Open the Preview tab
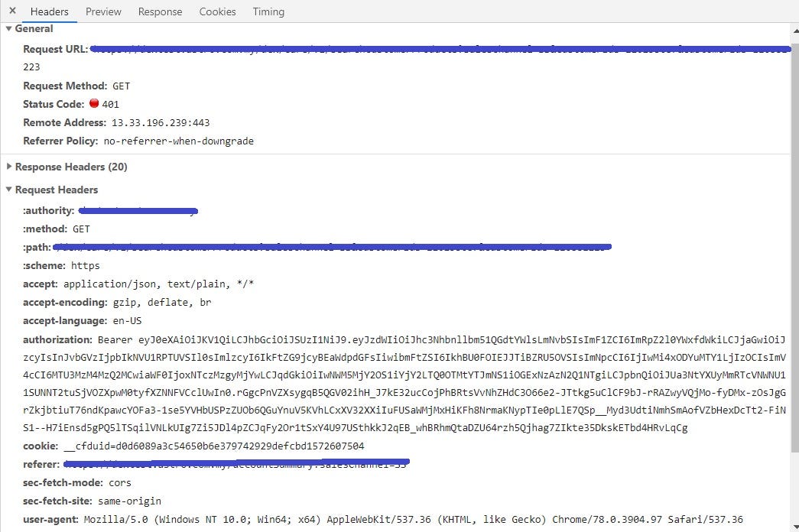799x532 pixels. (x=103, y=11)
